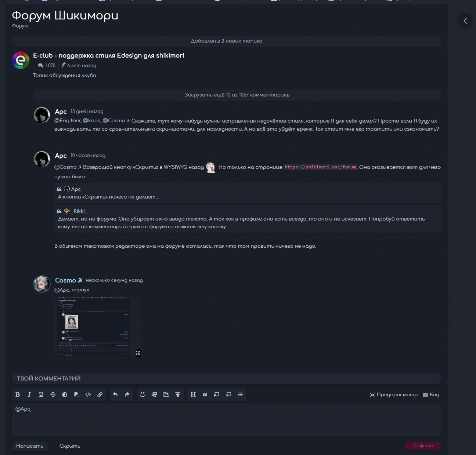Toggle italic formatting in editor toolbar
The image size is (476, 455).
29,394
